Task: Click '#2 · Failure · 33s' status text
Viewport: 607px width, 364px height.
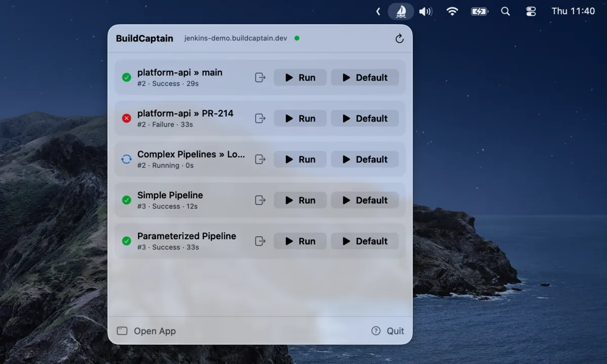Action: pyautogui.click(x=165, y=124)
